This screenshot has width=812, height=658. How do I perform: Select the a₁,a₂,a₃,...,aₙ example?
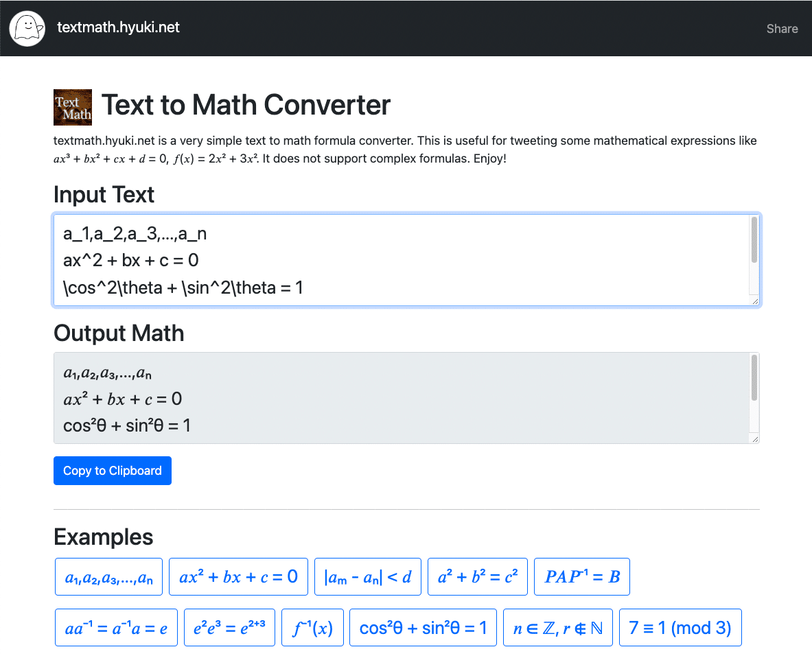108,577
